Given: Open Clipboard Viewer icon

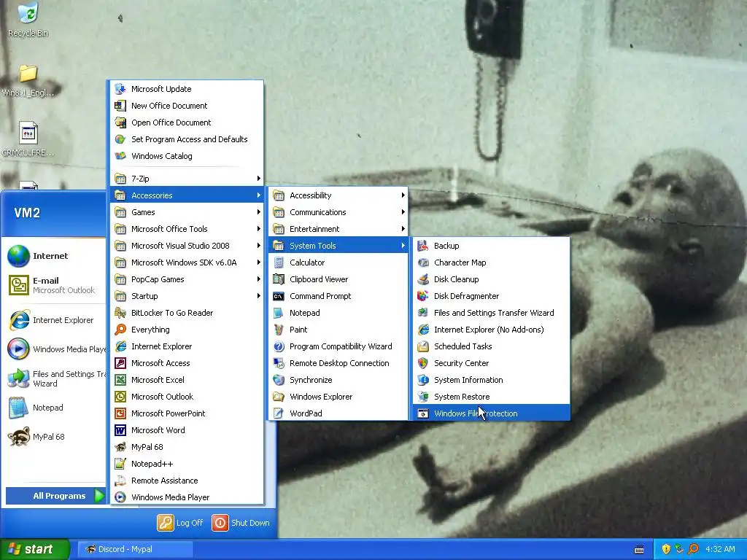Looking at the screenshot, I should click(279, 279).
